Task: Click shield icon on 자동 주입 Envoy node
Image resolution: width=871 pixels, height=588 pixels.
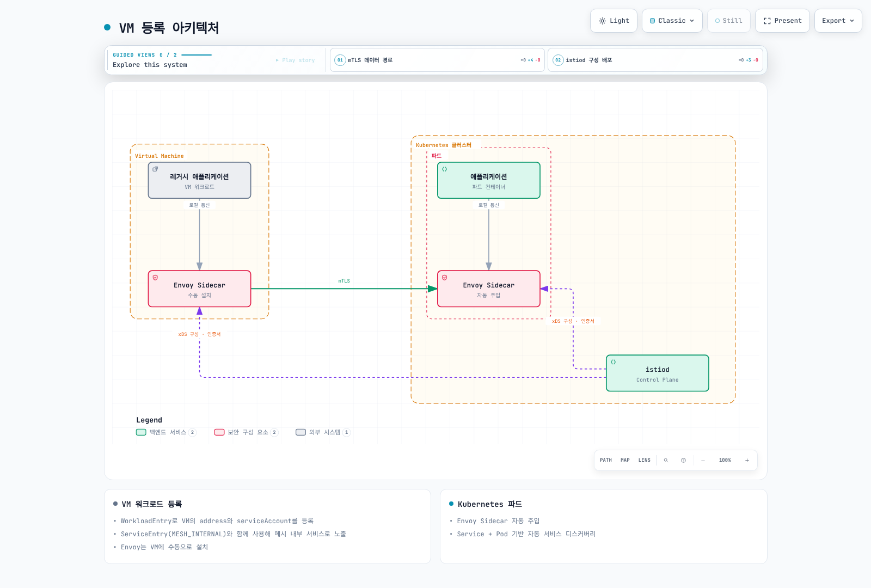Action: tap(445, 278)
